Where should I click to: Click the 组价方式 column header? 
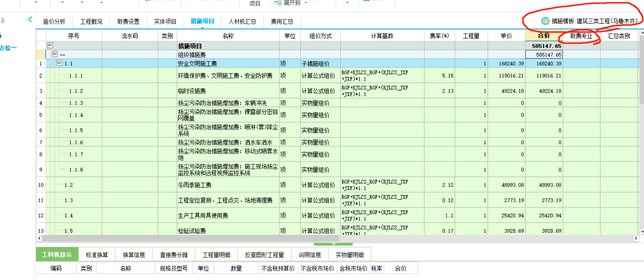(x=320, y=36)
